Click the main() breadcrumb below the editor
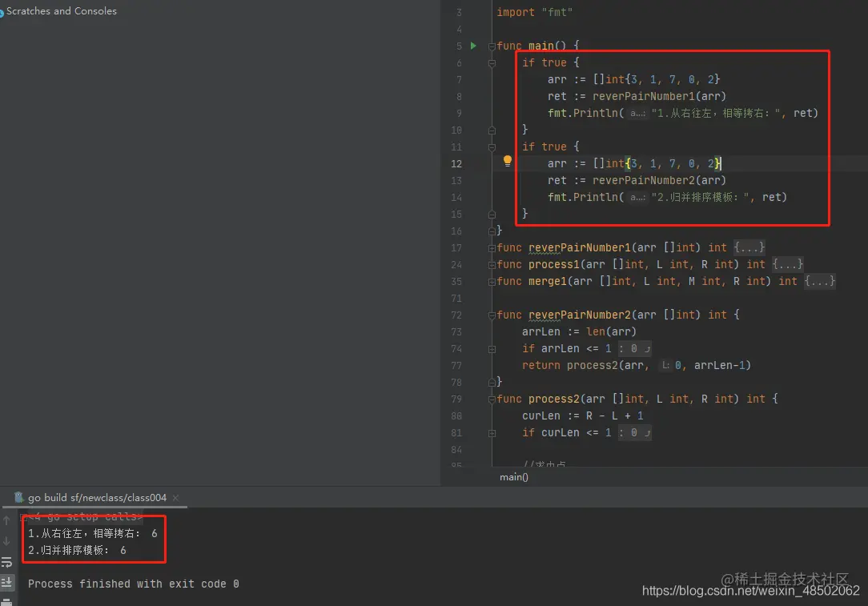 point(514,477)
